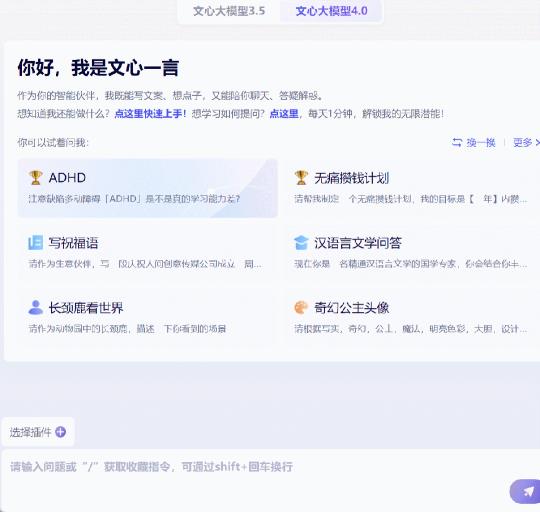This screenshot has width=540, height=512.
Task: Select the 文心大模型4.0 tab
Action: point(331,11)
